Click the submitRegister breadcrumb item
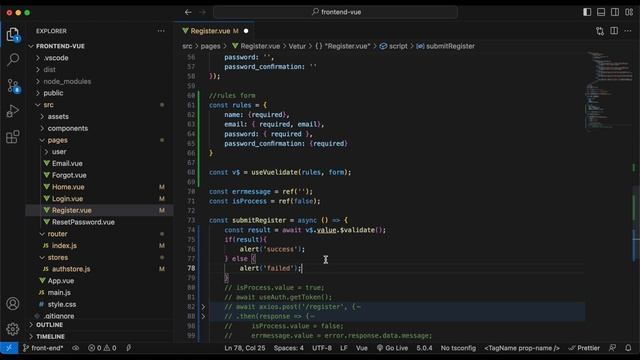 [x=445, y=46]
